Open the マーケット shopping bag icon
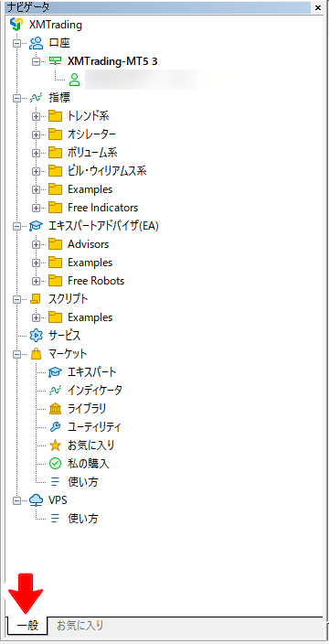This screenshot has height=644, width=329. coord(36,354)
